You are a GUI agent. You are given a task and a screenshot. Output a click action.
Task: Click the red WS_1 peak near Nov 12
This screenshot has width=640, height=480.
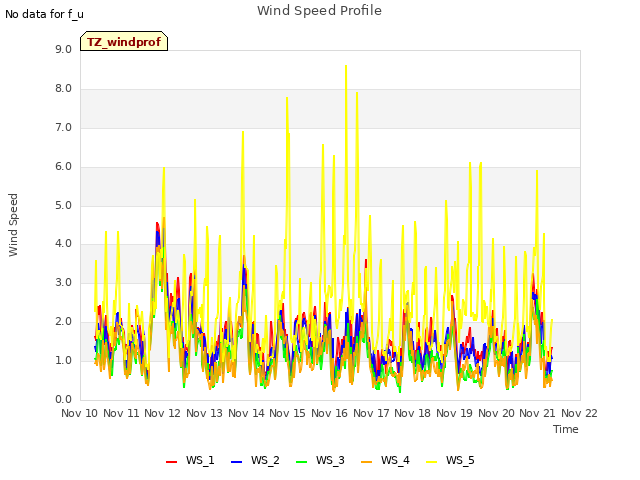click(x=157, y=224)
